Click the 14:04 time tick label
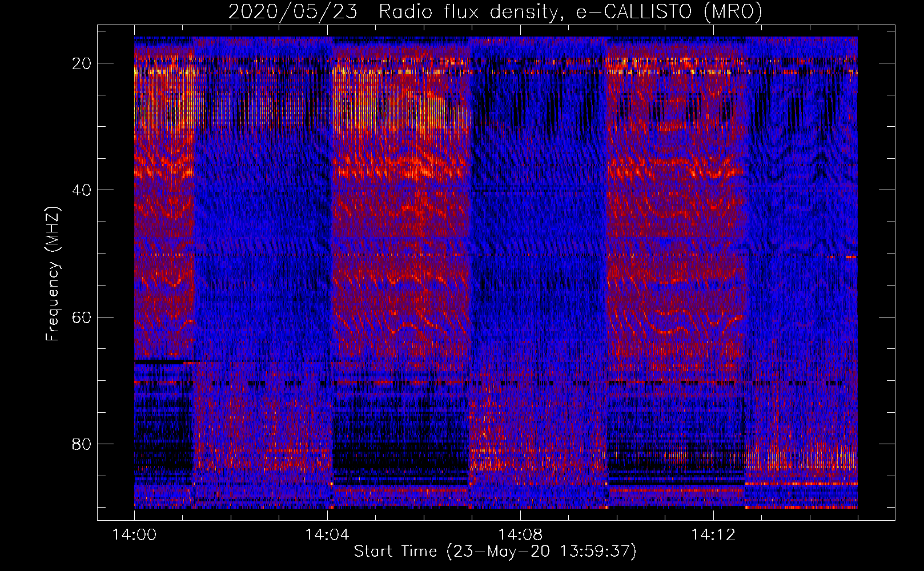The width and height of the screenshot is (924, 571). click(327, 535)
